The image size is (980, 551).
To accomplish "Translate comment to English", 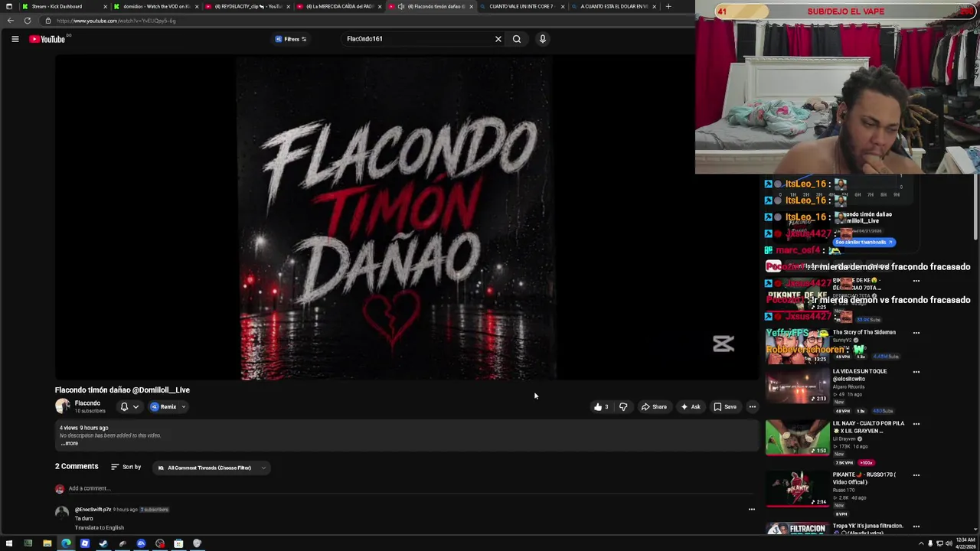I will (99, 527).
